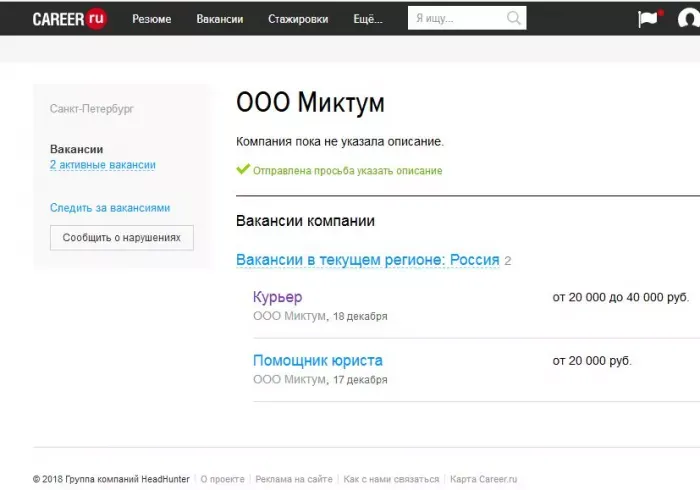This screenshot has width=700, height=490.
Task: Click the '17 декабря' date text
Action: tap(360, 380)
